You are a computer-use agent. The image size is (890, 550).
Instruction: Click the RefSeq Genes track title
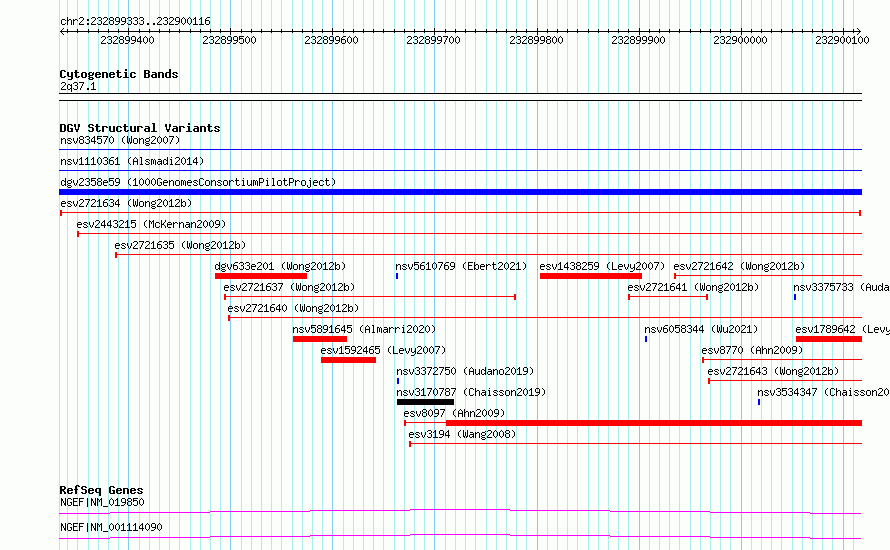click(101, 490)
